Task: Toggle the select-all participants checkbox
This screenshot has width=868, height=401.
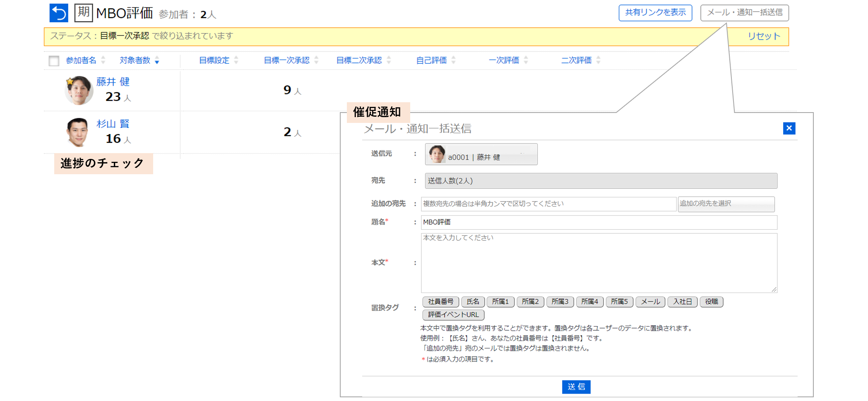Action: (54, 61)
